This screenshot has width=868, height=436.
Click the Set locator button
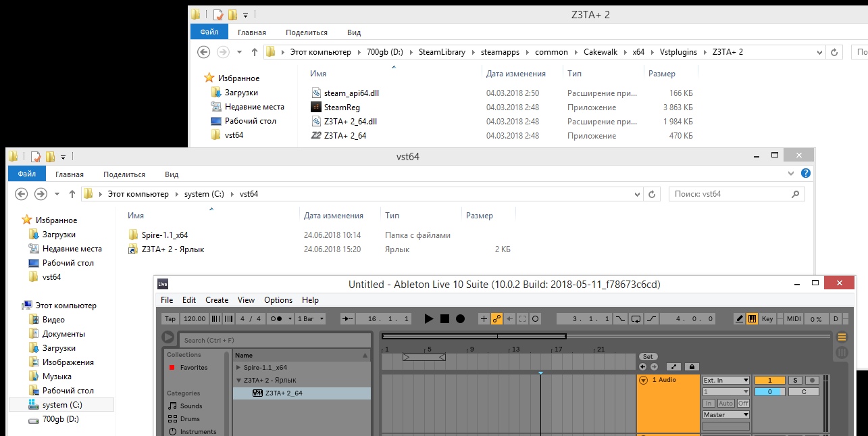[x=648, y=356]
